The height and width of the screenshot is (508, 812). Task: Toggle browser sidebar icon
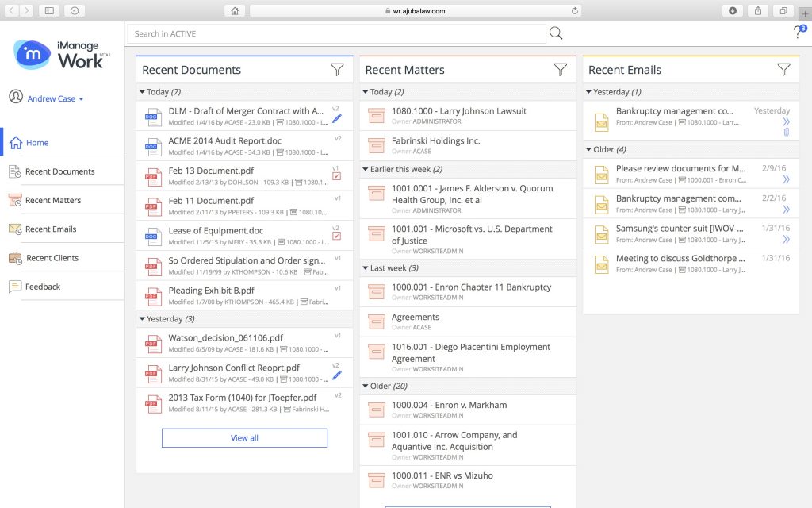pyautogui.click(x=49, y=10)
